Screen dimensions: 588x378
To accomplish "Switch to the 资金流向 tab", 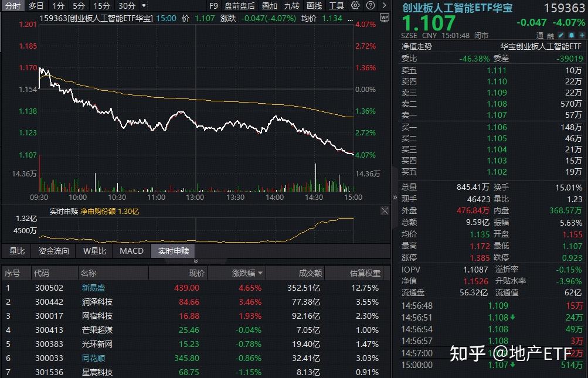I will click(x=53, y=251).
